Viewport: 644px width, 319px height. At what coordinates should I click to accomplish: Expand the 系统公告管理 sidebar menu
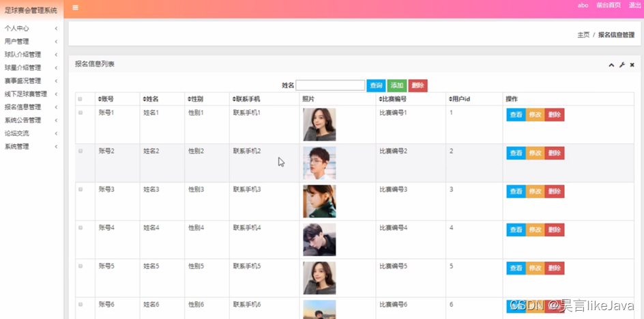(x=31, y=120)
